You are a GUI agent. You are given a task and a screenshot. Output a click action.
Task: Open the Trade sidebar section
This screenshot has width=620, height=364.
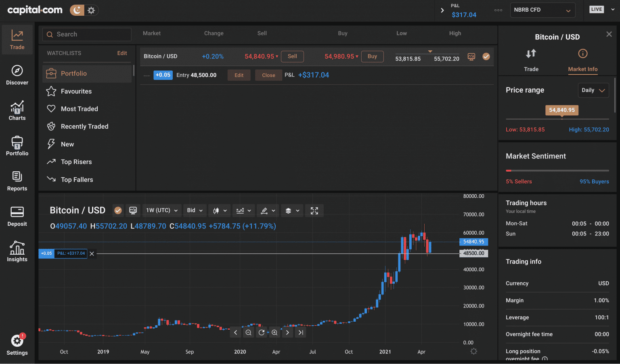17,40
